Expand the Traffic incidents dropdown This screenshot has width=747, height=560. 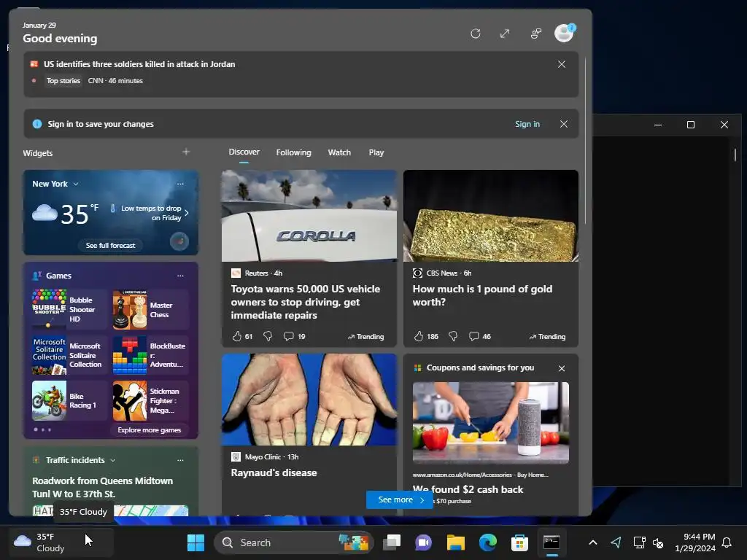pyautogui.click(x=113, y=460)
